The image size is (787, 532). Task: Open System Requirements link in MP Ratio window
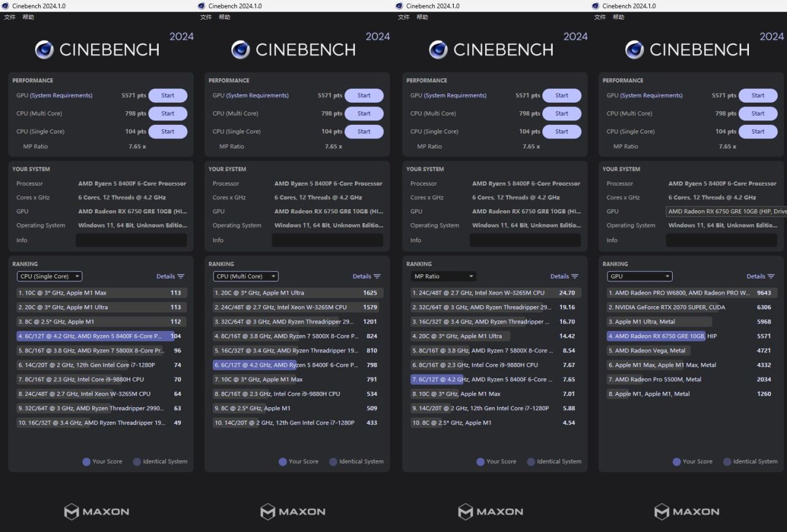456,96
